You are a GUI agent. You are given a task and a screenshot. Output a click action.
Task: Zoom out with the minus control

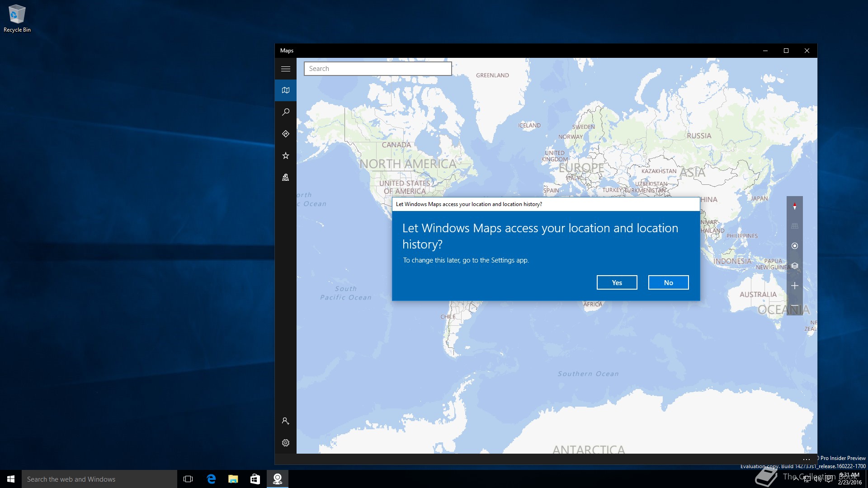pos(795,305)
